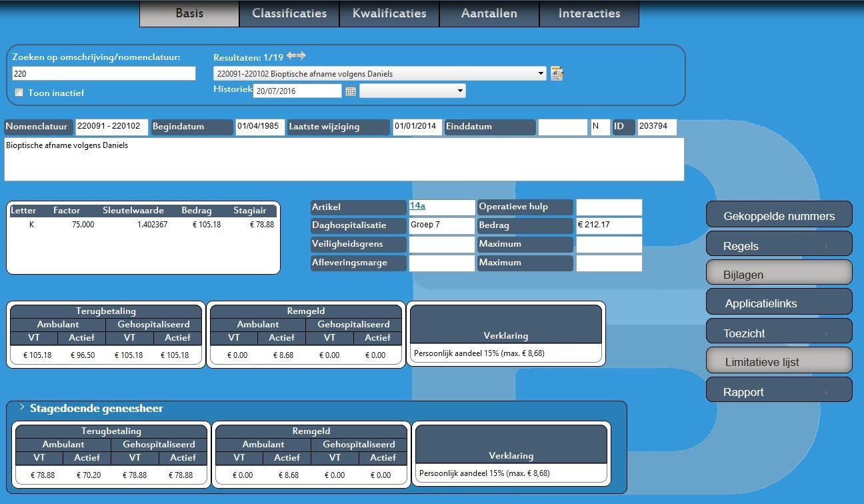The height and width of the screenshot is (504, 864).
Task: Open Applicatielinks
Action: 779,301
